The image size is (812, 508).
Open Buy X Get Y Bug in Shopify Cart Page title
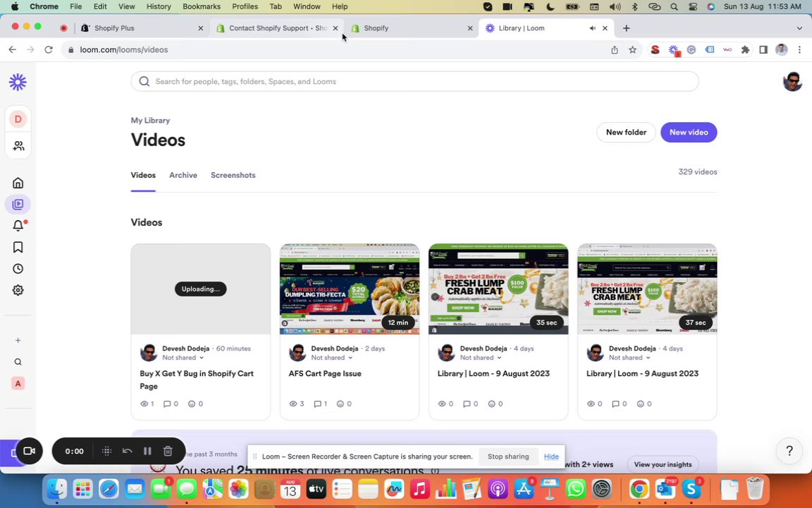[197, 380]
